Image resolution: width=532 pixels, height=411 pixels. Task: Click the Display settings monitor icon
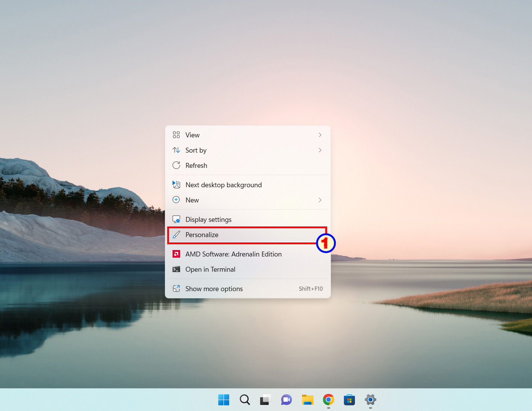pyautogui.click(x=176, y=219)
